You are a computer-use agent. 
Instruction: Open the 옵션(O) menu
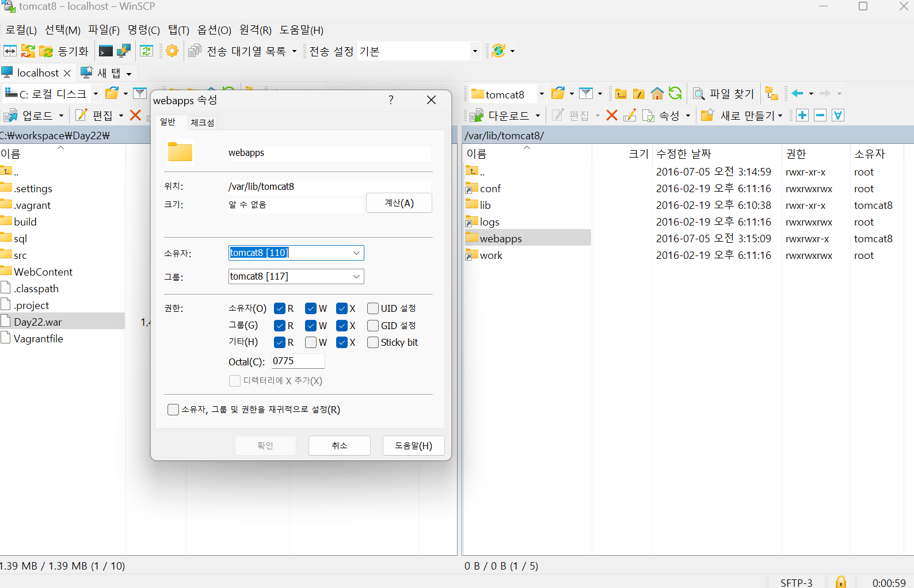[x=214, y=30]
